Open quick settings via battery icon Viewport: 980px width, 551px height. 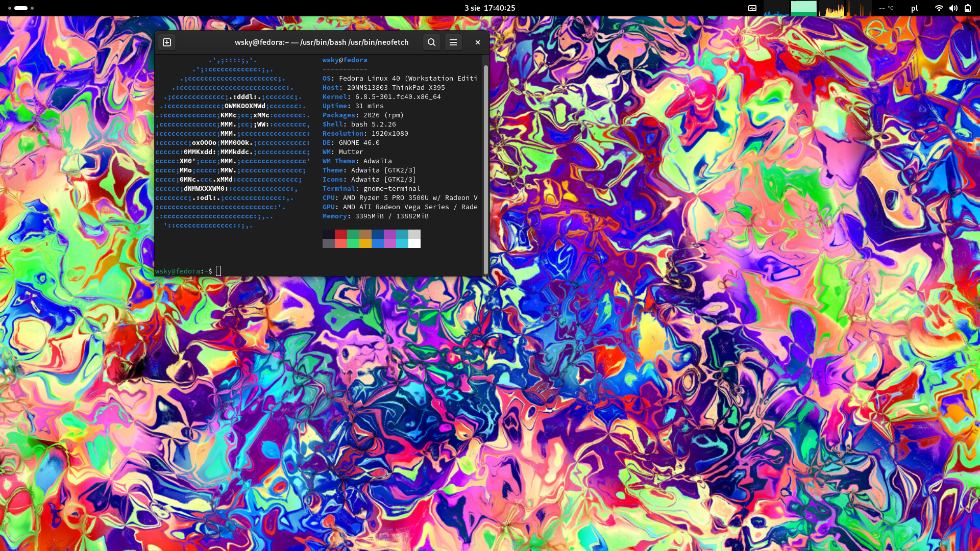click(967, 8)
